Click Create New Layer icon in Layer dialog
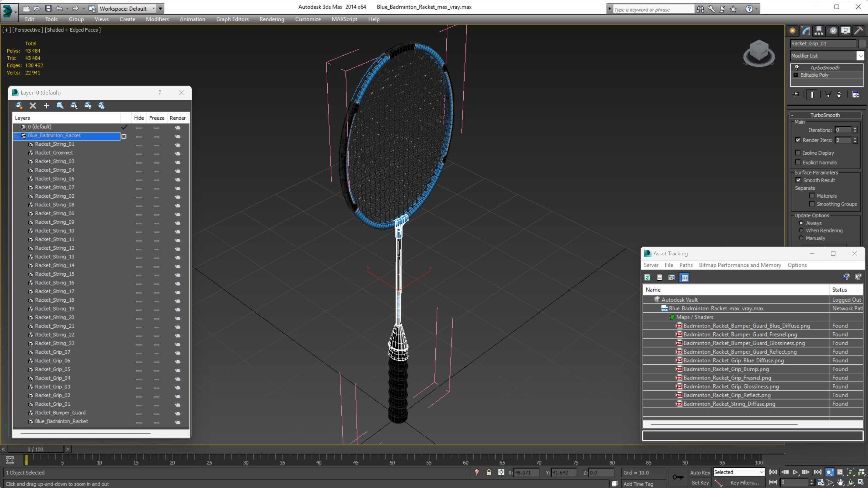This screenshot has height=488, width=868. click(x=19, y=106)
